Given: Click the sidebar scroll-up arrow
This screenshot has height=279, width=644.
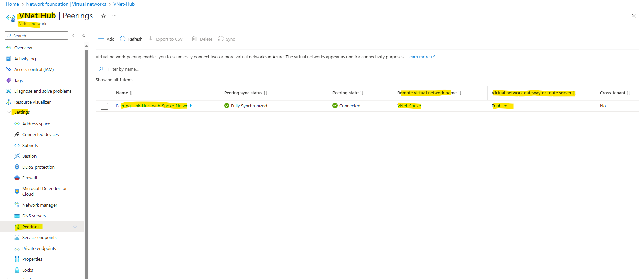Looking at the screenshot, I should [86, 46].
